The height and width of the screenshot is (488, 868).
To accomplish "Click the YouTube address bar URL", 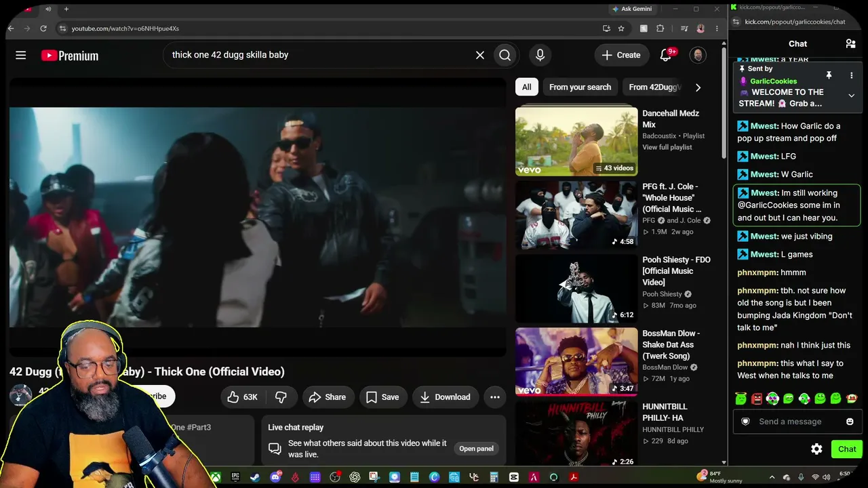I will point(125,28).
